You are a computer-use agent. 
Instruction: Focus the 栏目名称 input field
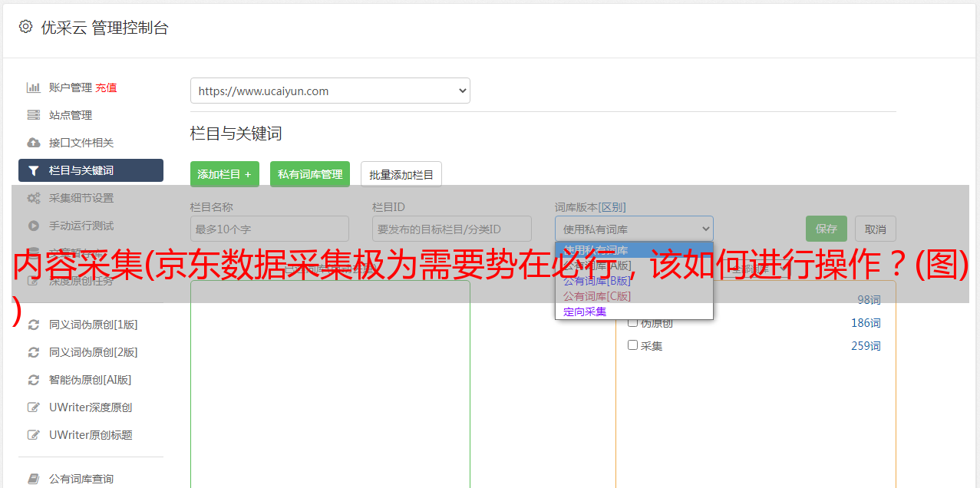269,229
